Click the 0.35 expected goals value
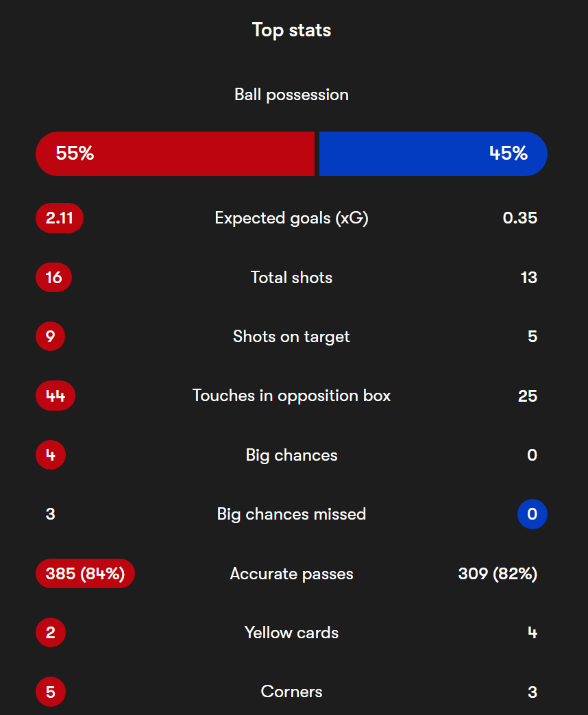588x715 pixels. [520, 218]
